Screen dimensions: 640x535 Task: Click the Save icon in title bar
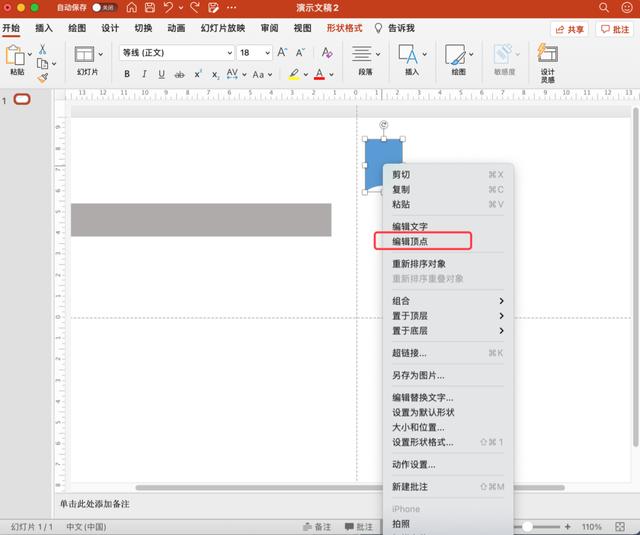[150, 7]
